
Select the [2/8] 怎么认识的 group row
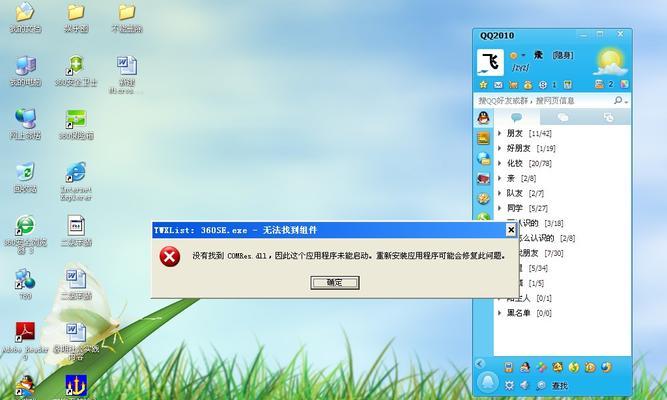click(574, 238)
